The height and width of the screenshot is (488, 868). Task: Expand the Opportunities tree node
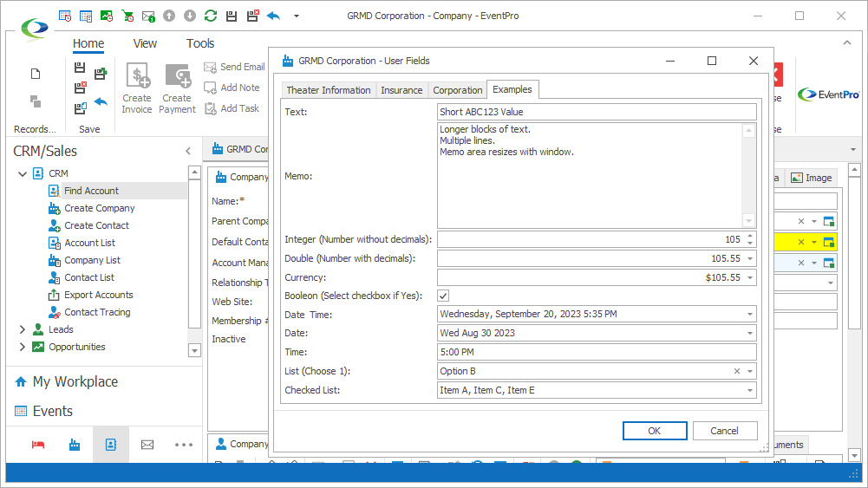click(x=23, y=347)
